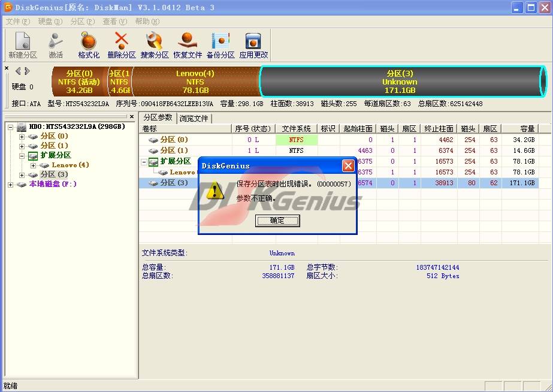Screen dimensions: 553x392
Task: Click the Search Partition (搜索分区) icon
Action: (x=155, y=45)
